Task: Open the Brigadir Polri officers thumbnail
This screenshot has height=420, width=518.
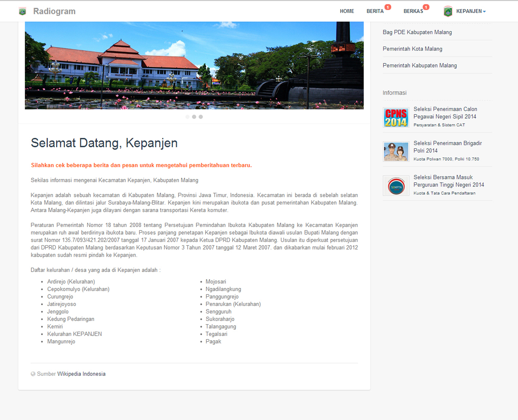Action: [396, 151]
